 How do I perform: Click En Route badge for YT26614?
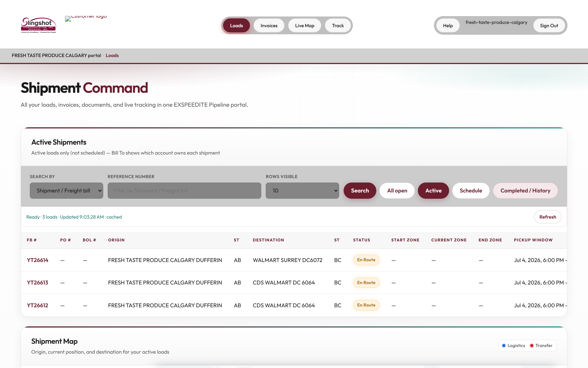tap(366, 260)
